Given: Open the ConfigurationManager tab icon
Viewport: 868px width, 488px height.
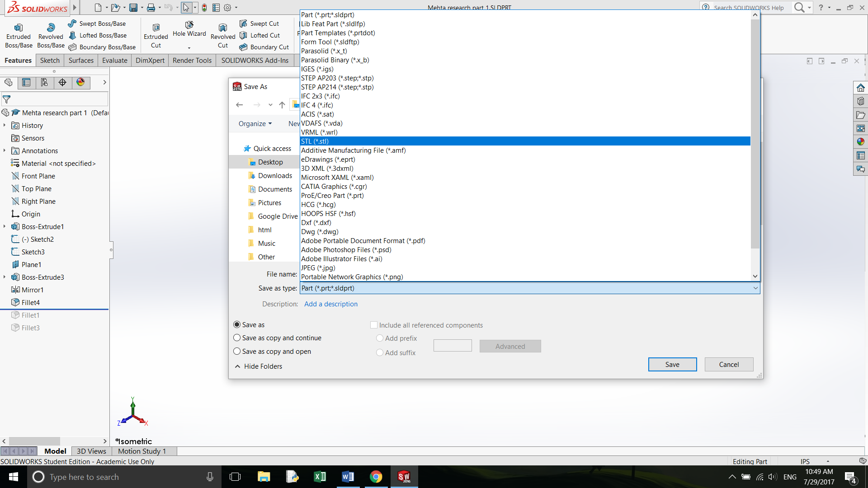Looking at the screenshot, I should point(44,82).
